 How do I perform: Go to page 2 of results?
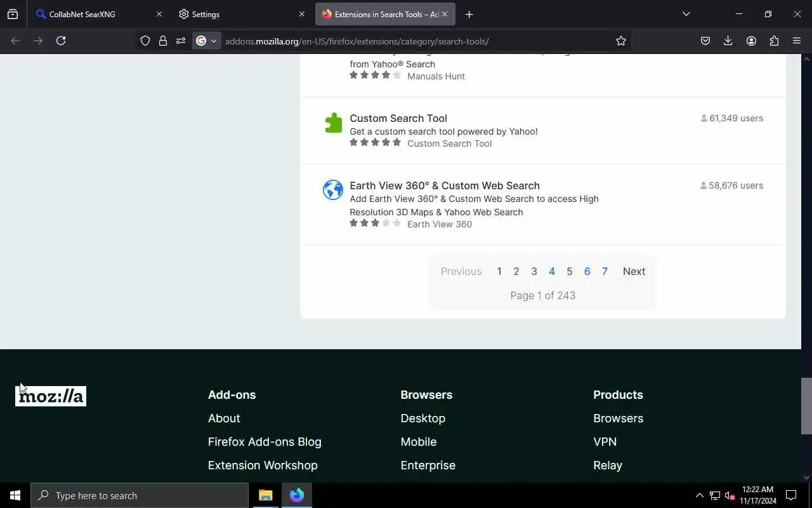(516, 271)
